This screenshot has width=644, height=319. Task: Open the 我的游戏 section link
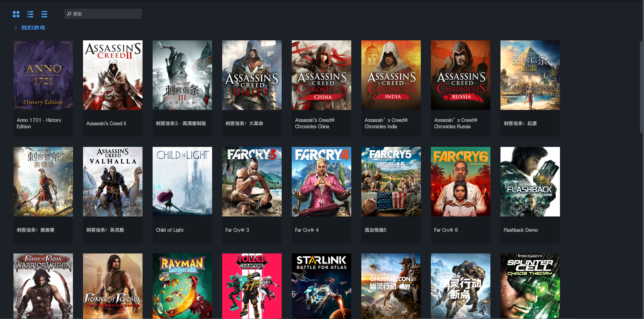click(33, 28)
